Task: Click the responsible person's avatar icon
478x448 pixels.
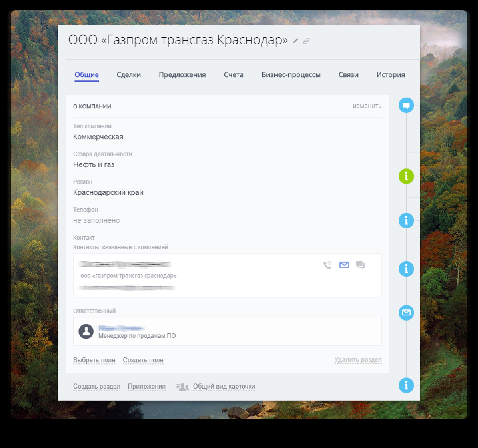Action: pos(86,331)
